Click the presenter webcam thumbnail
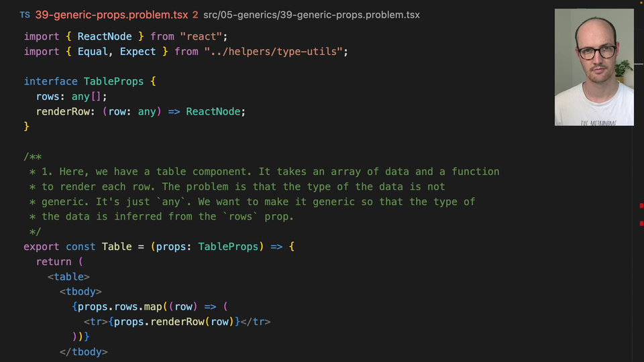The image size is (644, 362). click(594, 67)
